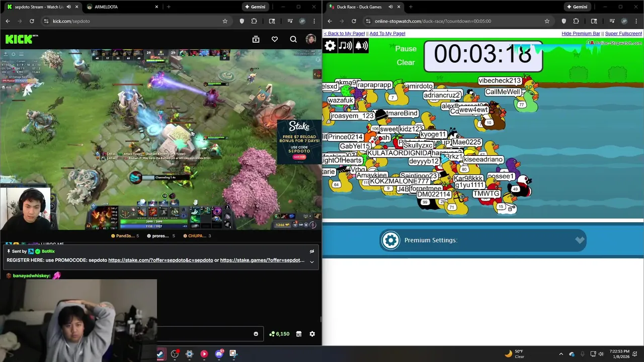Click the 6,150 channel points
Viewport: 644px width, 362px height.
(279, 334)
